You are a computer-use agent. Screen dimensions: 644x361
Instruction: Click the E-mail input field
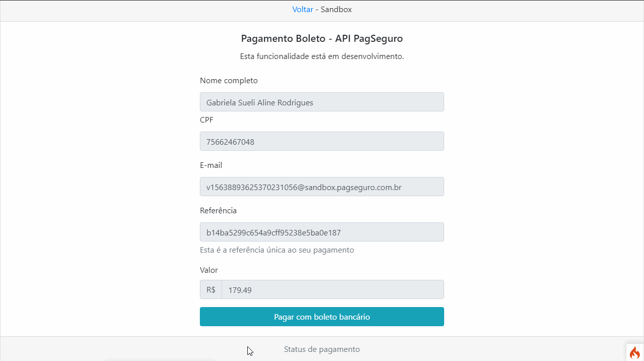coord(322,187)
